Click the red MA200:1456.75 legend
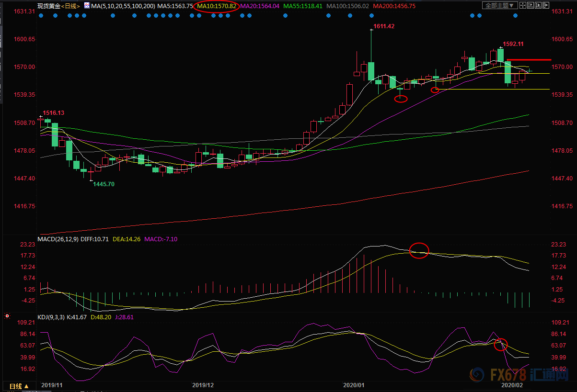577x392 pixels. point(394,6)
